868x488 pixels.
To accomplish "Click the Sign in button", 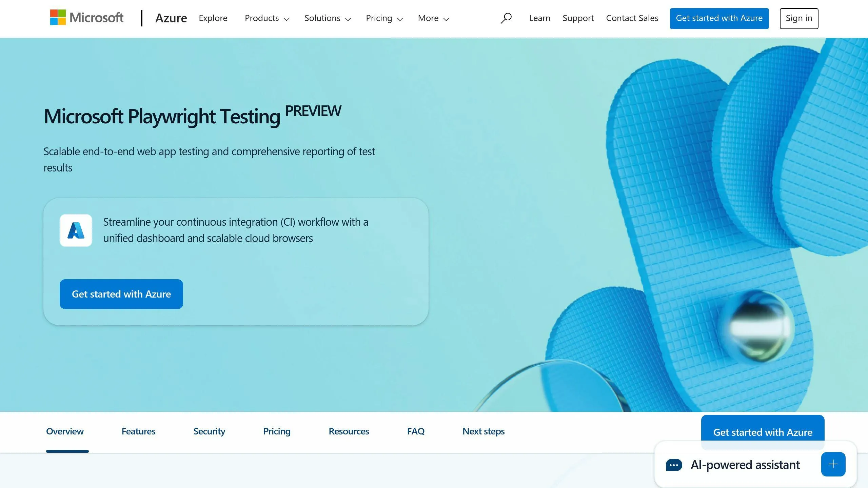I will click(799, 18).
